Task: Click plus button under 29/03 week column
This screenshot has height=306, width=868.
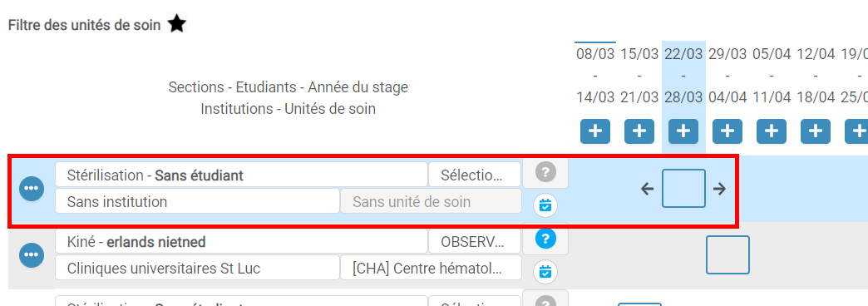Action: (727, 131)
